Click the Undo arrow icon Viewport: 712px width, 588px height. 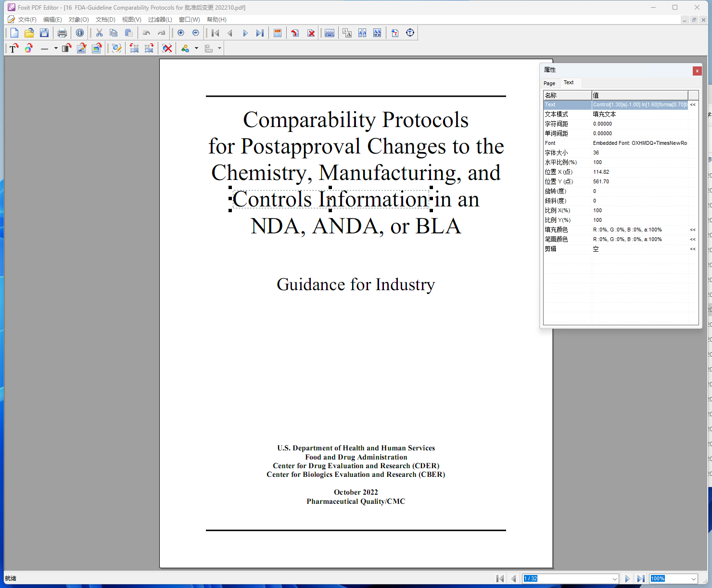point(146,33)
